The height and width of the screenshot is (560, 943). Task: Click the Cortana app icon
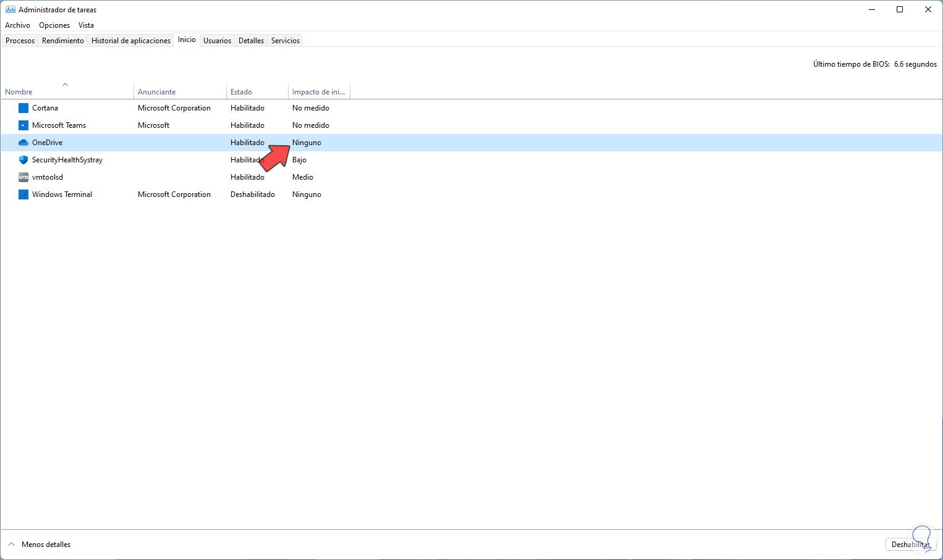(23, 108)
